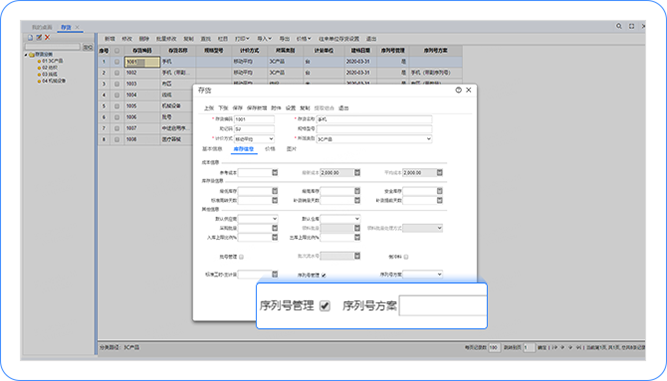Switch to 价格 tab in dialog

pyautogui.click(x=270, y=149)
